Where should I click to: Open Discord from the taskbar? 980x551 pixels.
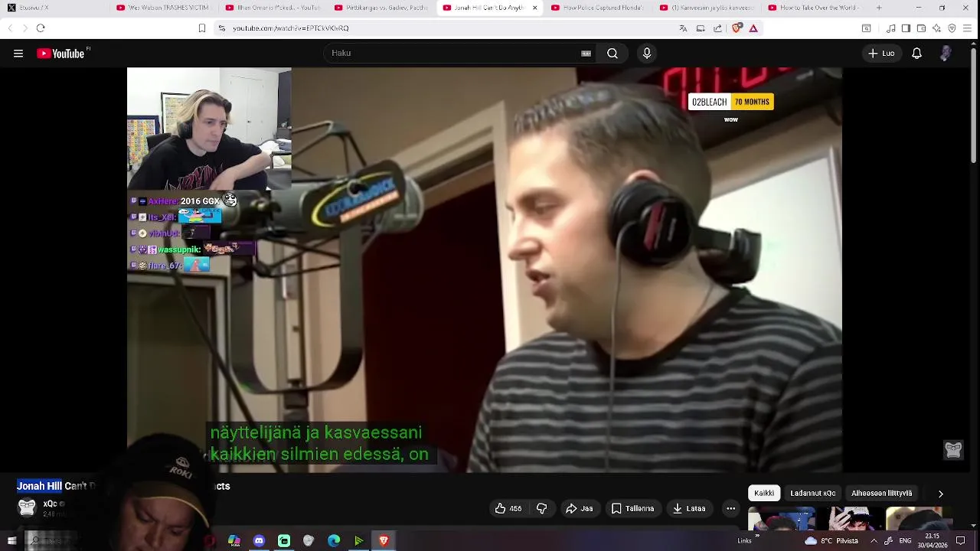tap(259, 540)
